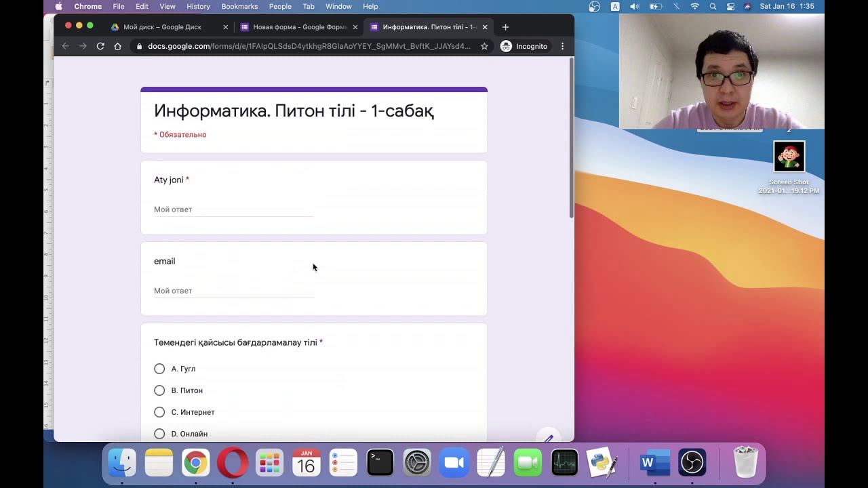Close the Мой диск tab
The width and height of the screenshot is (868, 488).
click(x=226, y=27)
